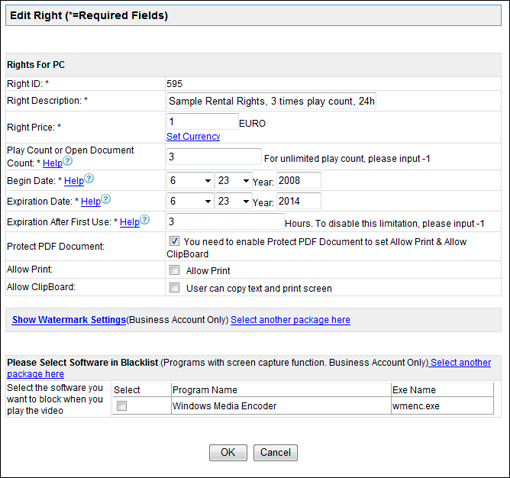Click the help icon next to Play Count
This screenshot has width=510, height=478.
(x=68, y=161)
